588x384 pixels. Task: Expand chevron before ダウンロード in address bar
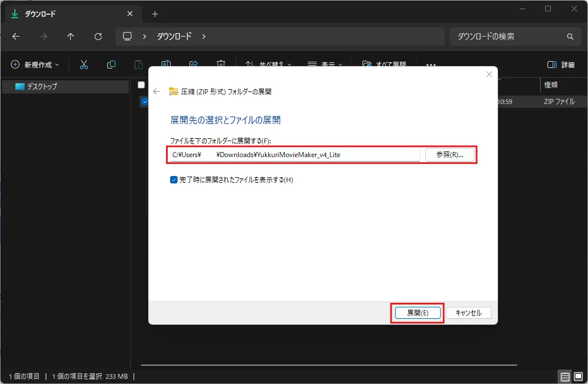[x=144, y=37]
